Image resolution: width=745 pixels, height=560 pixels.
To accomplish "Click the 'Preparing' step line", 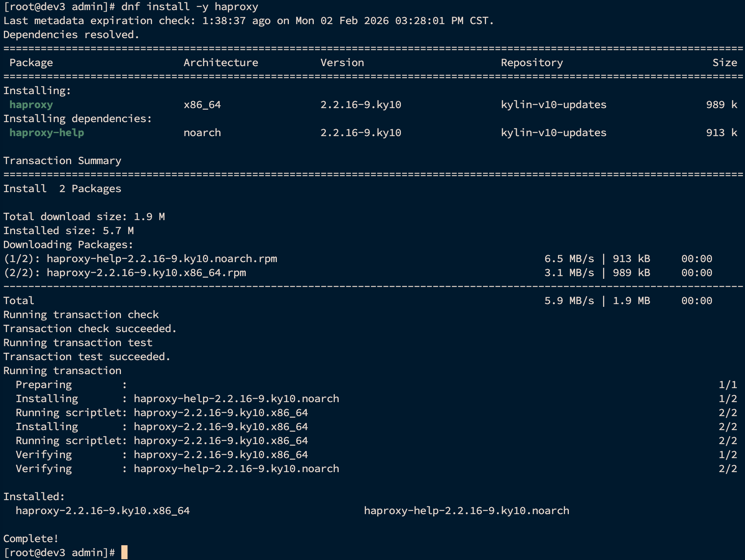I will 44,385.
